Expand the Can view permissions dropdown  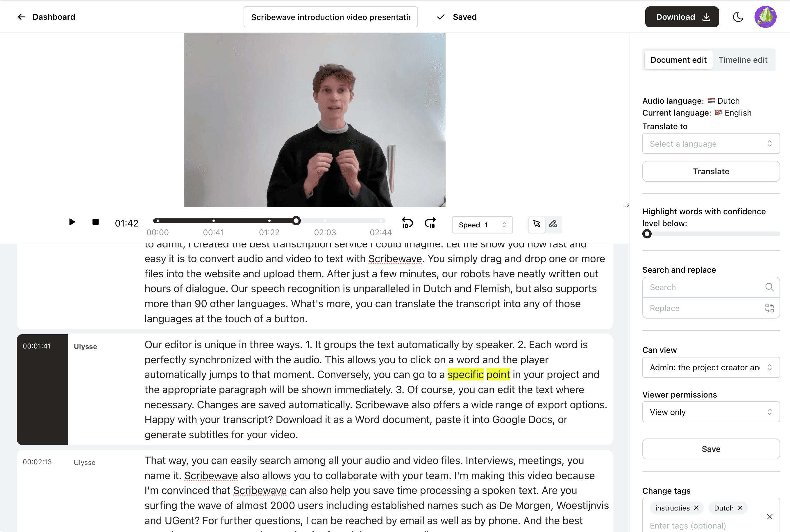pos(710,368)
